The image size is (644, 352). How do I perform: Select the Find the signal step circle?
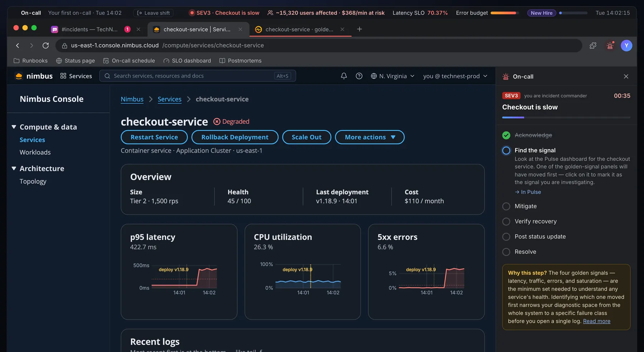(506, 150)
